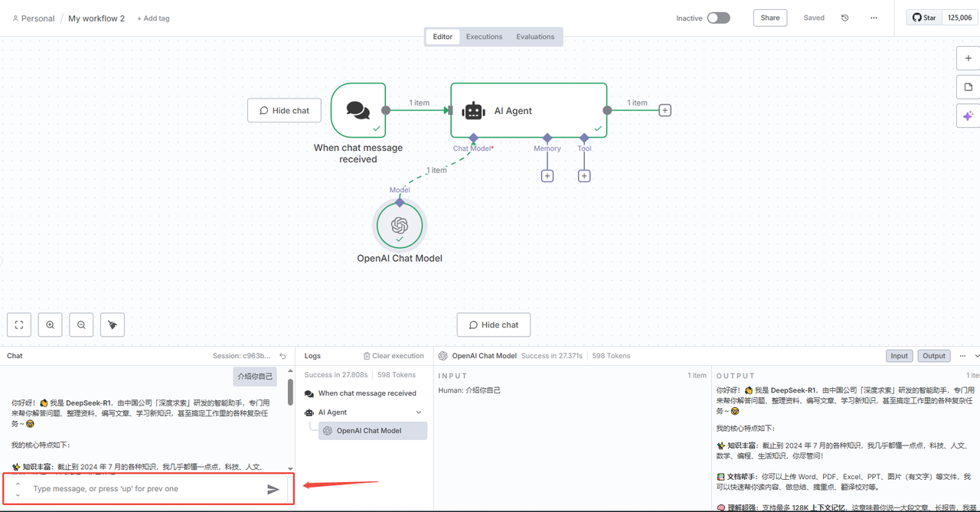
Task: Select OpenAI Chat Model in the logs
Action: [372, 431]
